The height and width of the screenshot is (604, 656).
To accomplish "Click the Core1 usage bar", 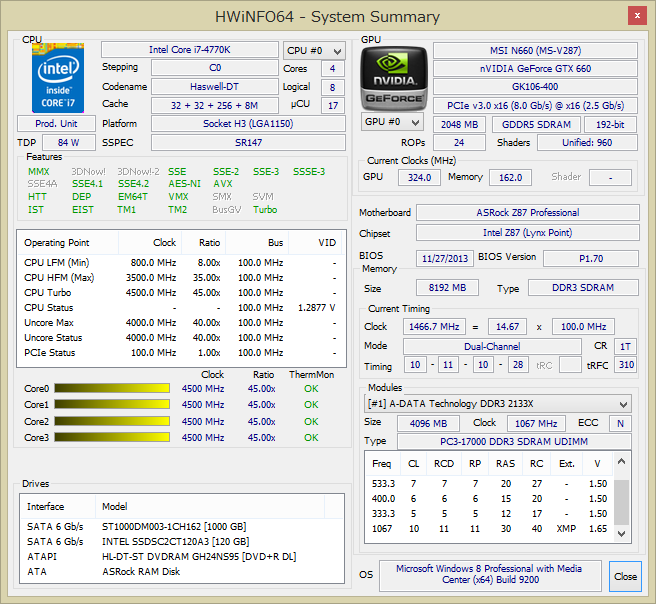I will [112, 404].
